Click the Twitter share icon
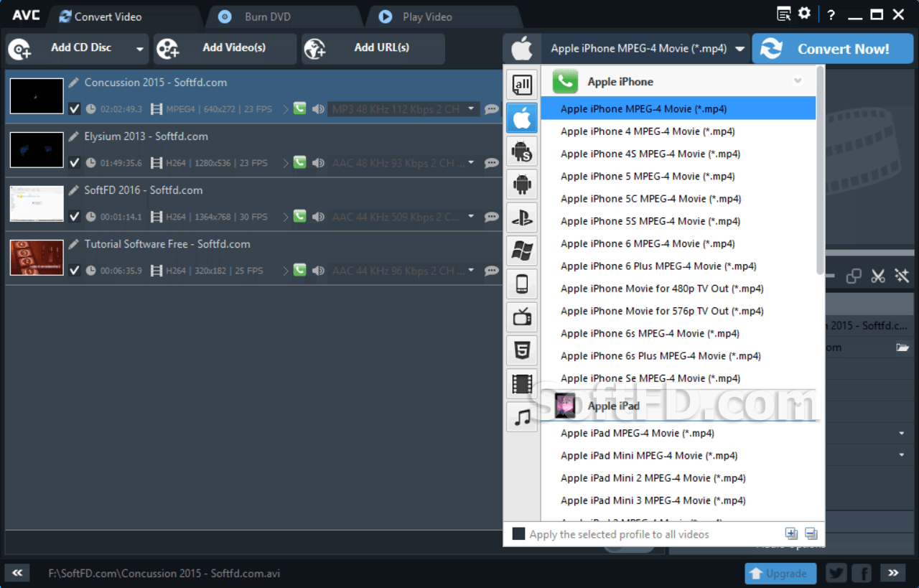This screenshot has width=919, height=588. click(836, 573)
